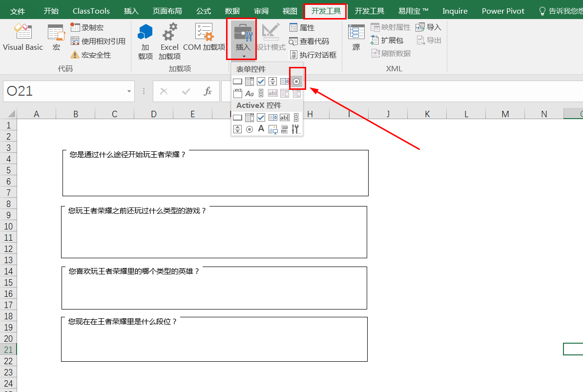583x392 pixels.
Task: Open Excel 加载项 manager
Action: (169, 41)
